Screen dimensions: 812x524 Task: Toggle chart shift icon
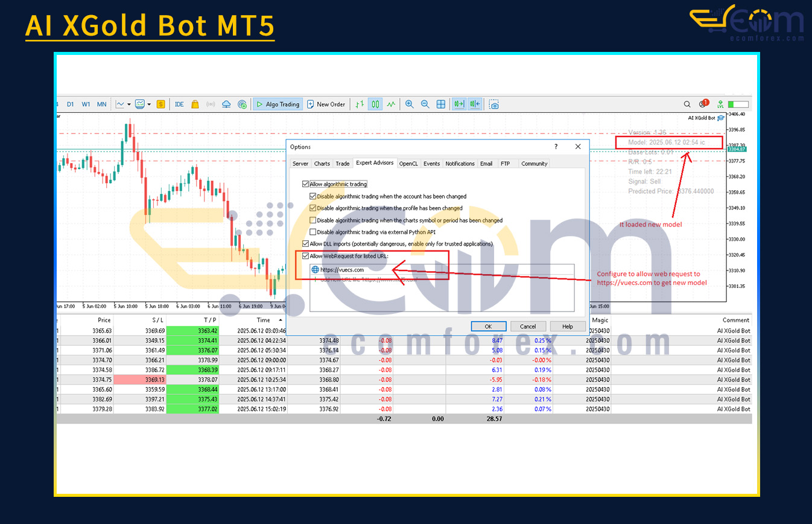click(475, 104)
